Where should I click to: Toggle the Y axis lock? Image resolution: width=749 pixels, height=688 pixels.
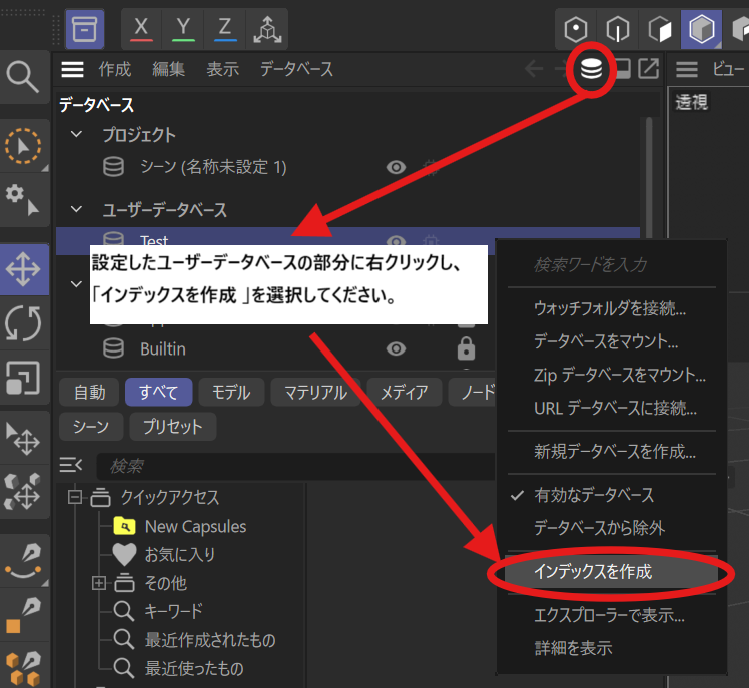[183, 29]
